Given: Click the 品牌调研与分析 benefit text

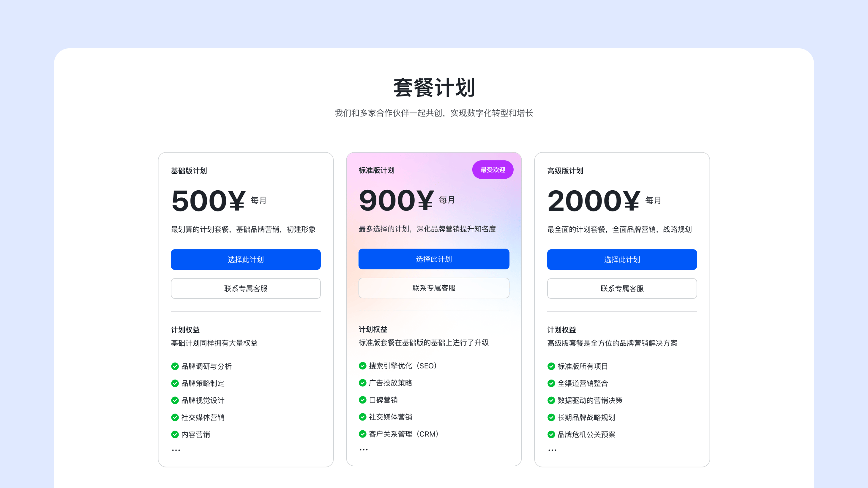Looking at the screenshot, I should pos(206,366).
